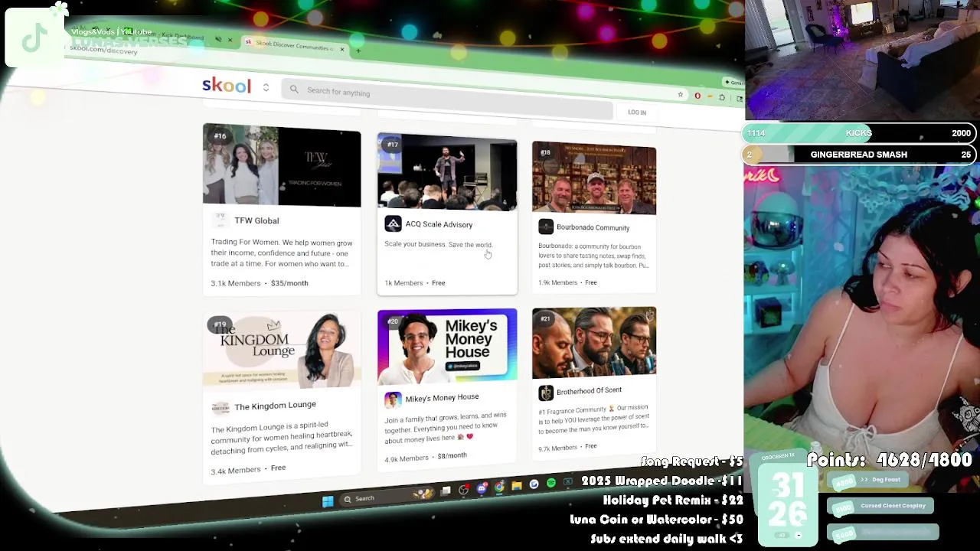Click the Bourbonado Community logo icon
Image resolution: width=980 pixels, height=551 pixels.
click(545, 227)
